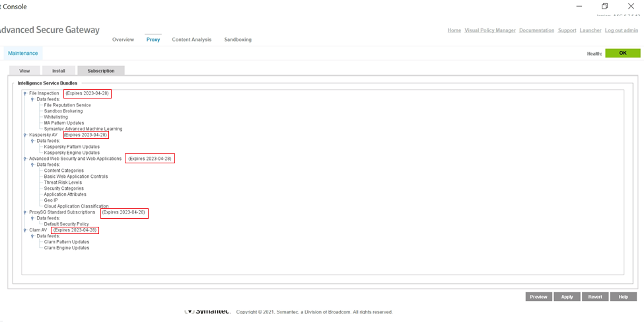644x322 pixels.
Task: Click Log out admin
Action: point(622,30)
